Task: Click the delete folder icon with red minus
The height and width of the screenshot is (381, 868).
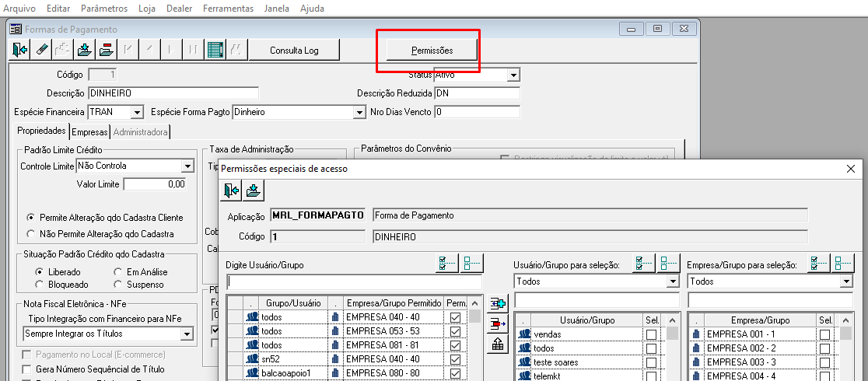Action: point(106,50)
